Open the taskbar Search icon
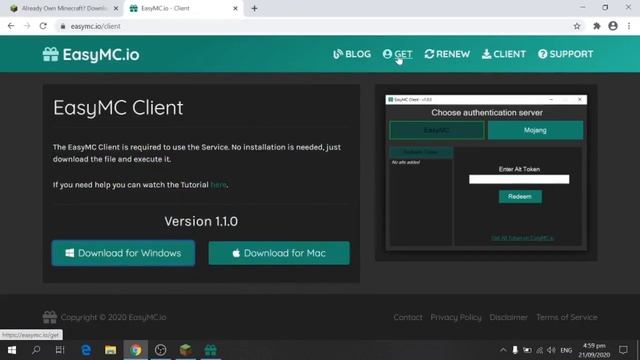The height and width of the screenshot is (360, 640). [36, 350]
